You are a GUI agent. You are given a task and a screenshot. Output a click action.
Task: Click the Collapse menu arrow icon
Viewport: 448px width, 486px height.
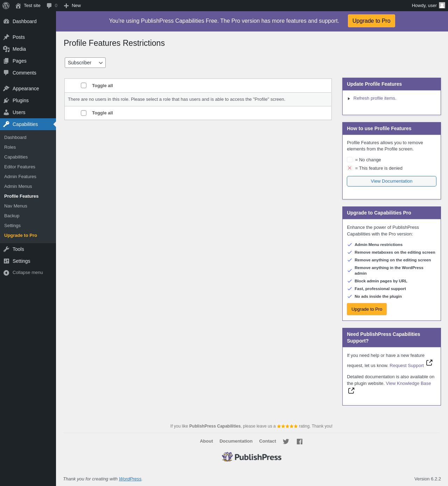(x=6, y=273)
